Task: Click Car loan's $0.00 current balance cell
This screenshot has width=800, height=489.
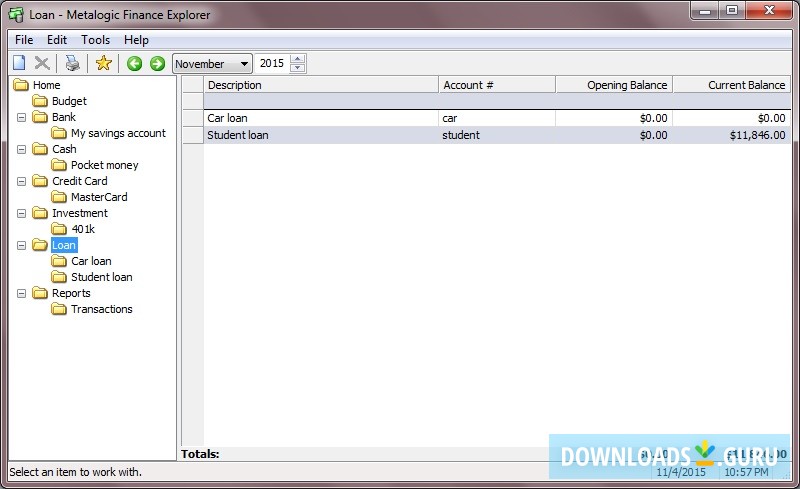Action: click(x=732, y=118)
